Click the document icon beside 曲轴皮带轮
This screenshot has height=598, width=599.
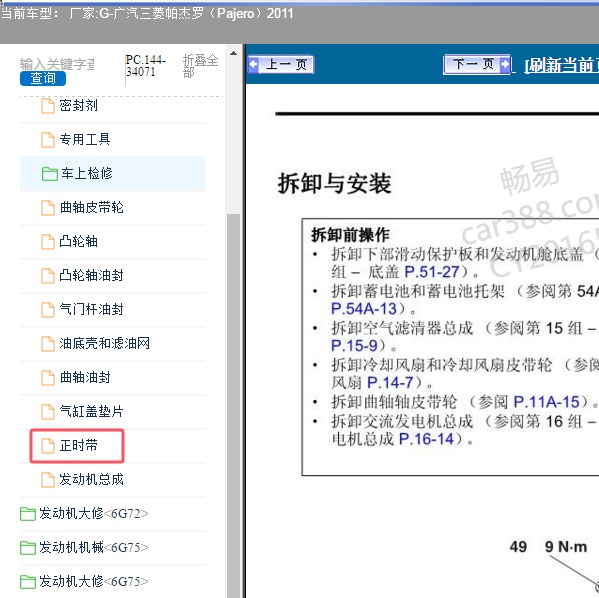tap(48, 208)
